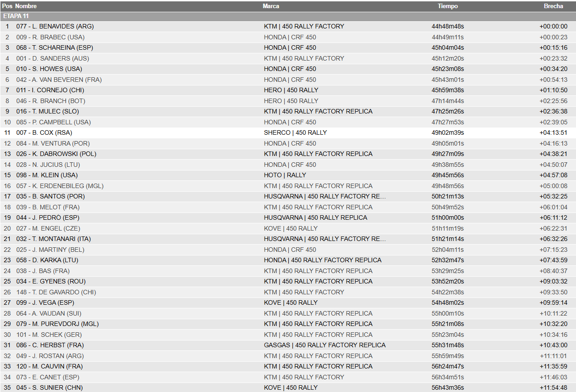
Task: Select 120 - M. CAUVIN (FRA)
Action: tap(48, 366)
